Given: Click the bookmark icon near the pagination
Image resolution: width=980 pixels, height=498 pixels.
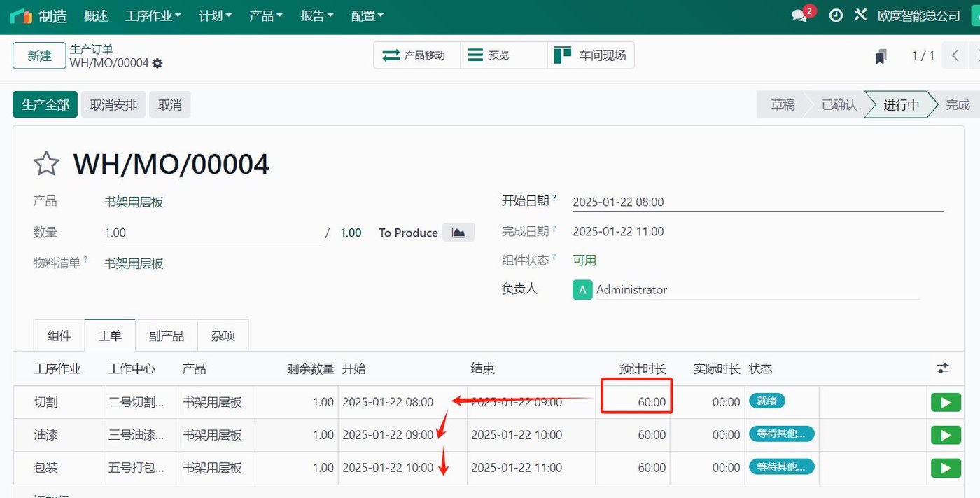Looking at the screenshot, I should click(x=881, y=55).
